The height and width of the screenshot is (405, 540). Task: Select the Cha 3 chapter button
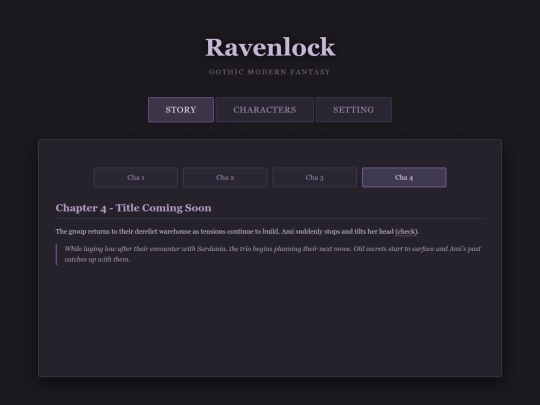tap(314, 177)
